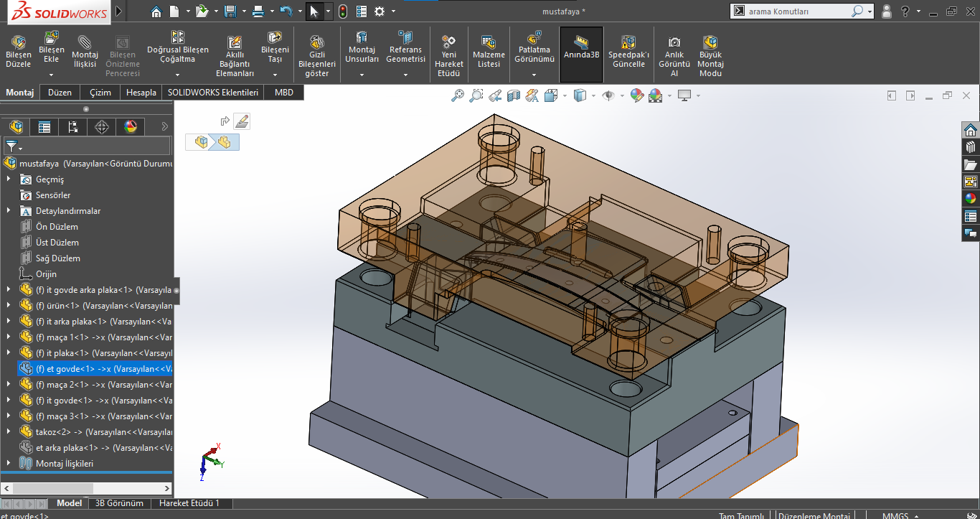Image resolution: width=980 pixels, height=519 pixels.
Task: Click Previous View icon in view toolbar
Action: point(495,95)
